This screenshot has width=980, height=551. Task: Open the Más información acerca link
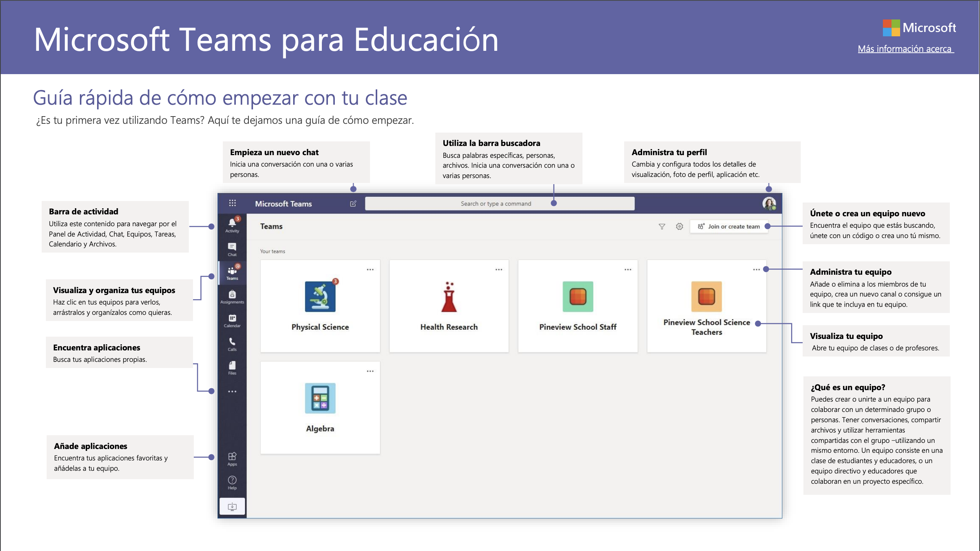(x=905, y=49)
